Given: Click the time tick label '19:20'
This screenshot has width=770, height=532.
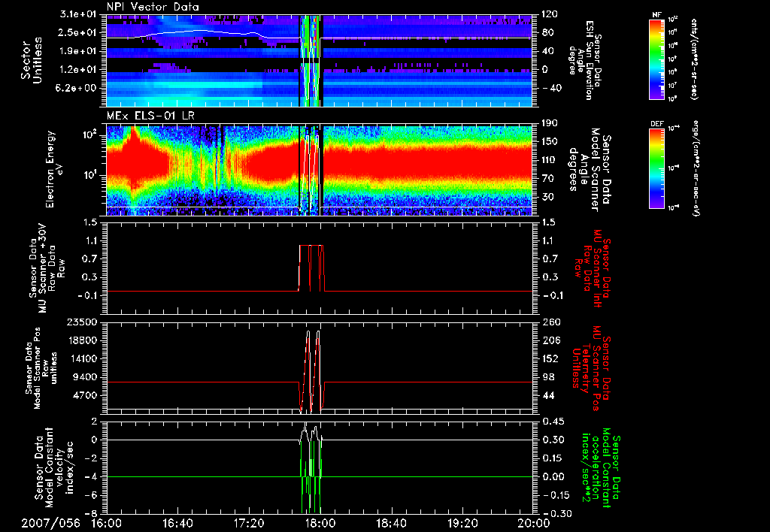Looking at the screenshot, I should pyautogui.click(x=462, y=523).
